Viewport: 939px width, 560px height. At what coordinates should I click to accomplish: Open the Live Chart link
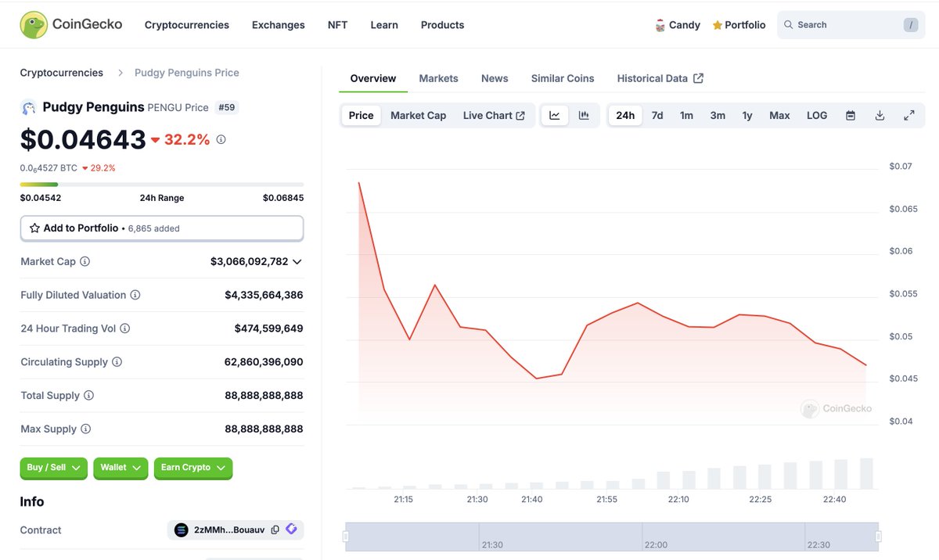click(494, 116)
